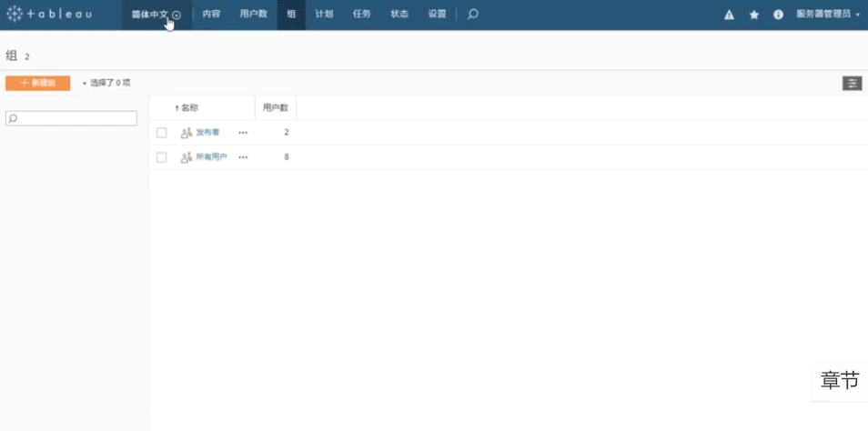868x431 pixels.
Task: Click the orange 新建组 button
Action: (x=37, y=83)
